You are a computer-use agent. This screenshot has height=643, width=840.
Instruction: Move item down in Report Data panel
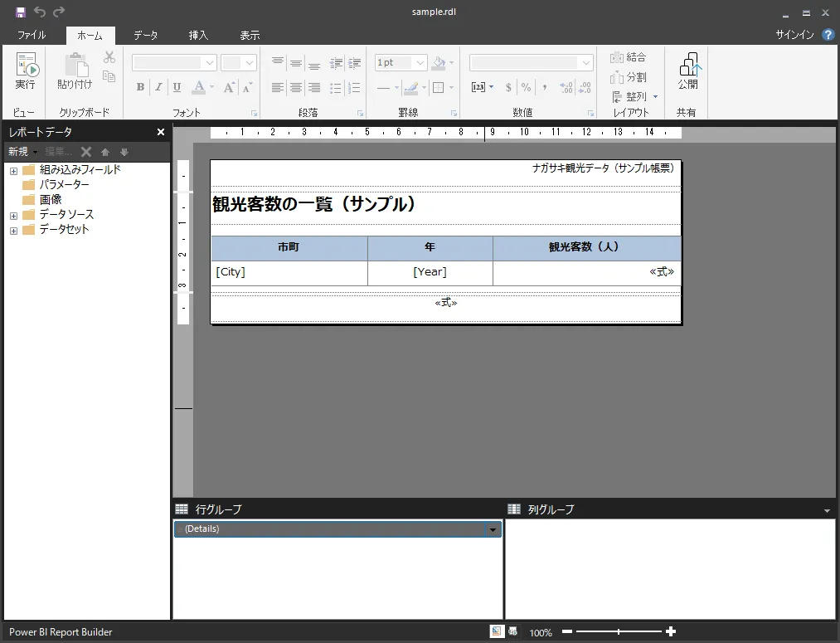click(x=124, y=152)
